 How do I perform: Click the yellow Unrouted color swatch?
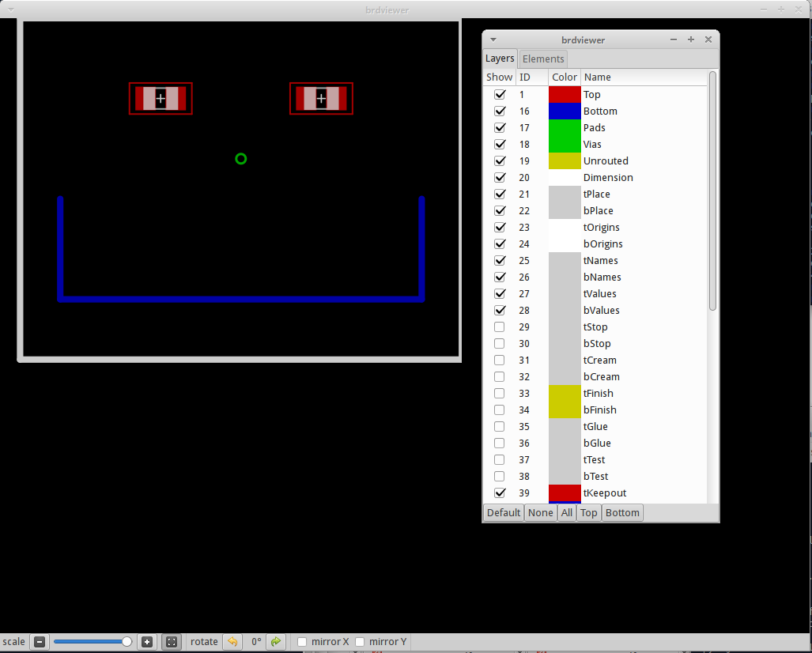click(x=565, y=160)
